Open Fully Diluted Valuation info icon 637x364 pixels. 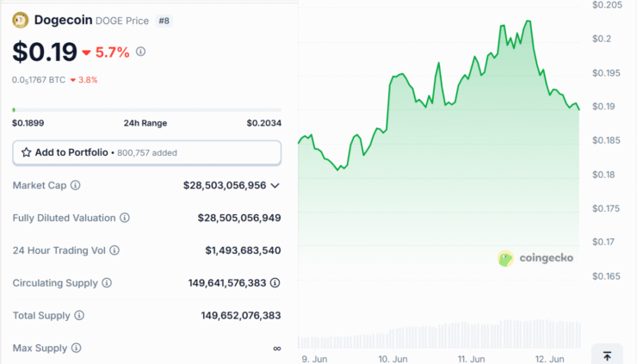pos(125,218)
